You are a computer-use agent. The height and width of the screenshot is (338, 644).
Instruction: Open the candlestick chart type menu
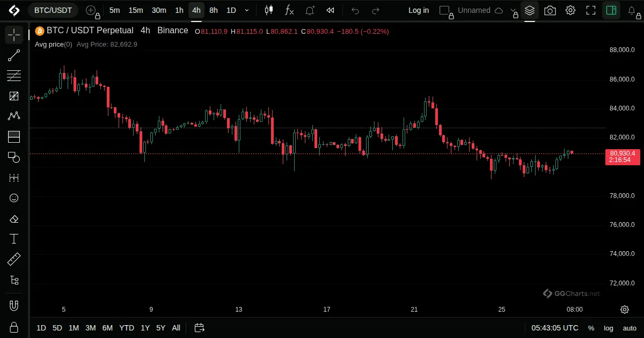click(269, 10)
